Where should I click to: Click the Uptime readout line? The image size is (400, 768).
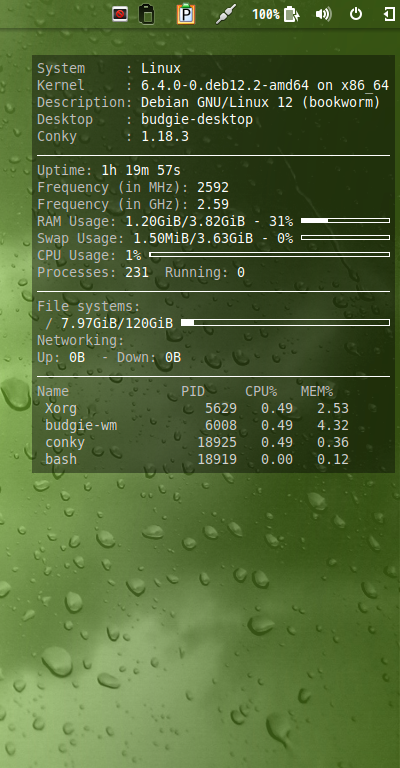coord(109,171)
